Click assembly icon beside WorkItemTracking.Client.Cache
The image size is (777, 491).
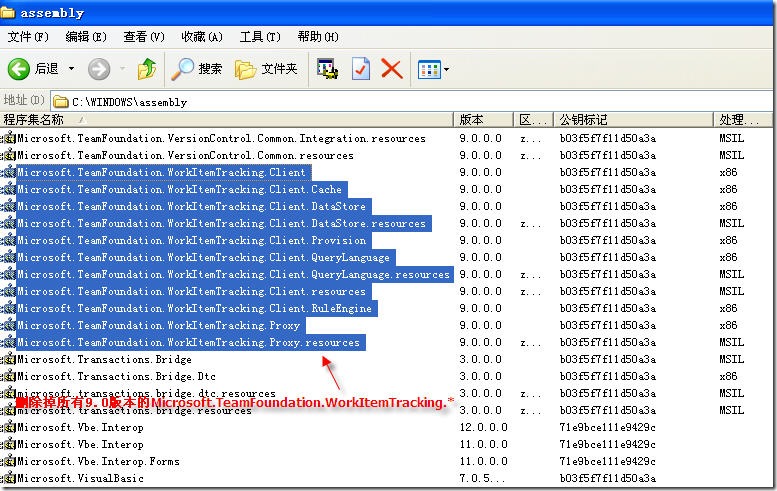tap(8, 189)
